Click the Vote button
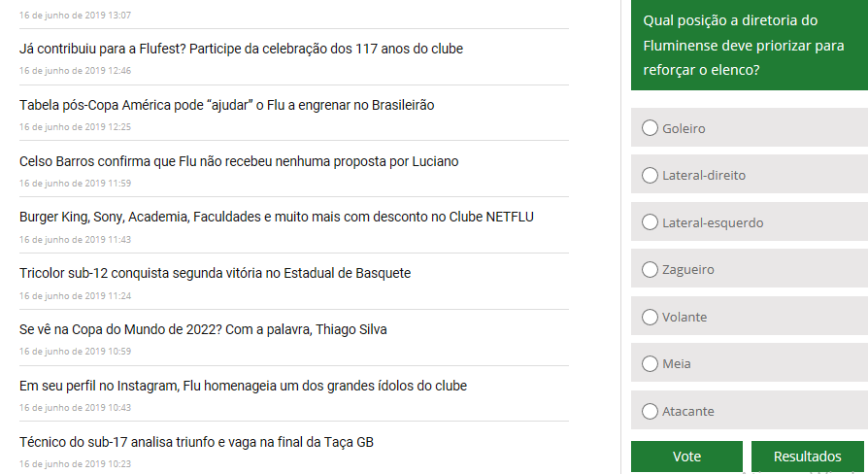This screenshot has height=474, width=868. click(x=686, y=457)
